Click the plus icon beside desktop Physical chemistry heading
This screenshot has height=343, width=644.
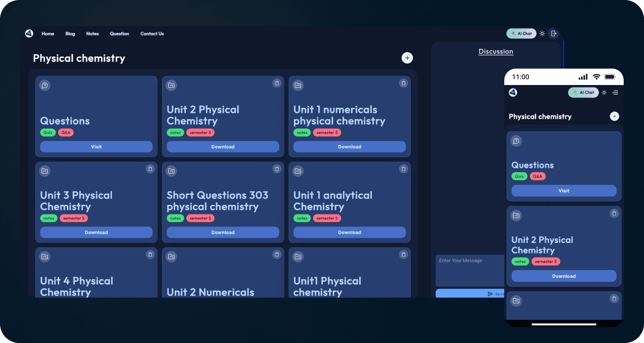coord(407,58)
